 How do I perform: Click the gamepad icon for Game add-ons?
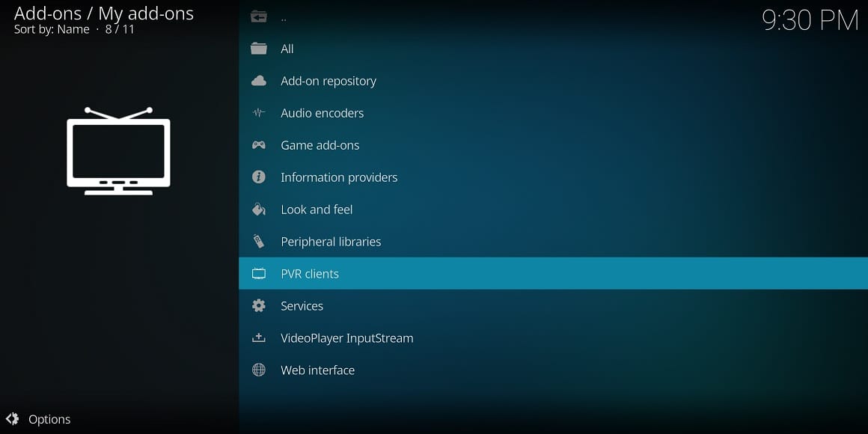[x=259, y=145]
